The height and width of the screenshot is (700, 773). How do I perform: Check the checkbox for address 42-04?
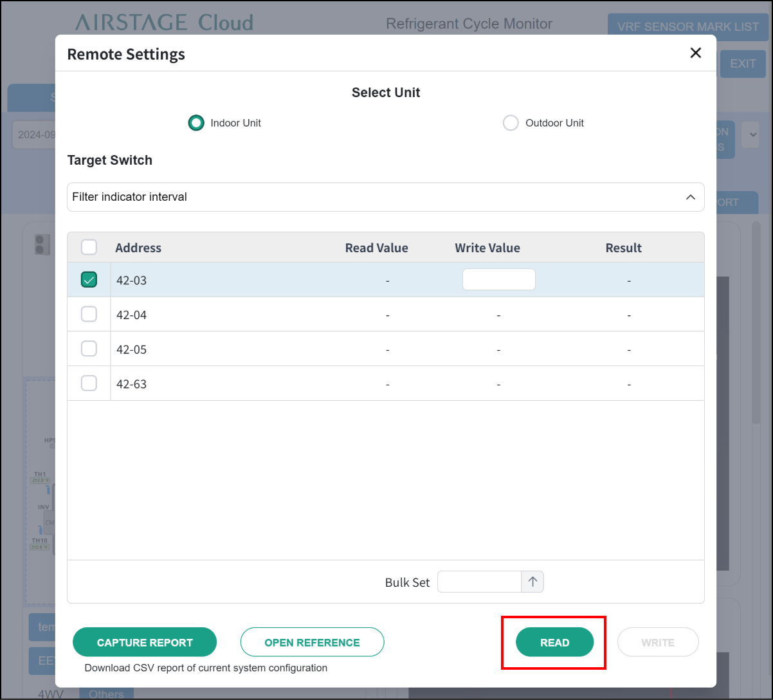click(89, 315)
